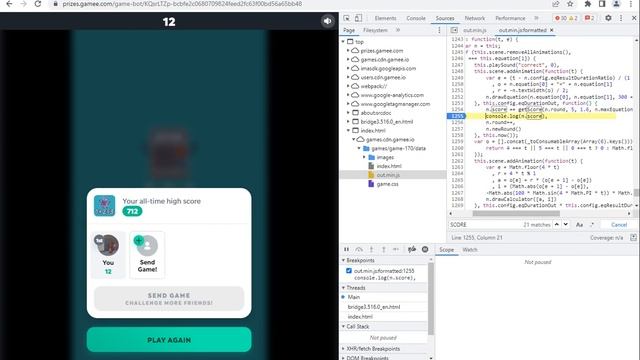Open DevTools settings gear
The height and width of the screenshot is (360, 640).
point(608,18)
